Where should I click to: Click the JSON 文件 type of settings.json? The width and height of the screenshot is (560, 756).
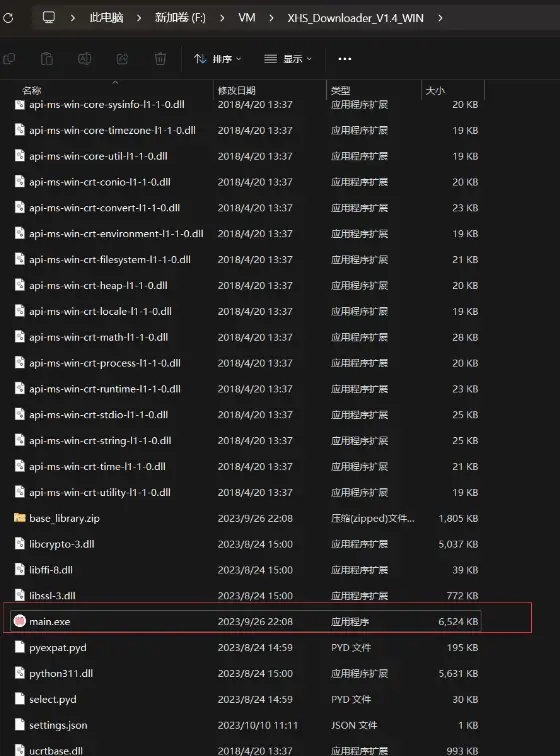pyautogui.click(x=354, y=725)
